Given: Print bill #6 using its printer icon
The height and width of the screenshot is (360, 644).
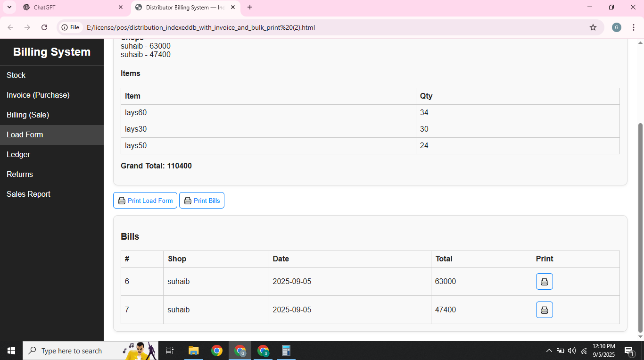Looking at the screenshot, I should (x=544, y=281).
